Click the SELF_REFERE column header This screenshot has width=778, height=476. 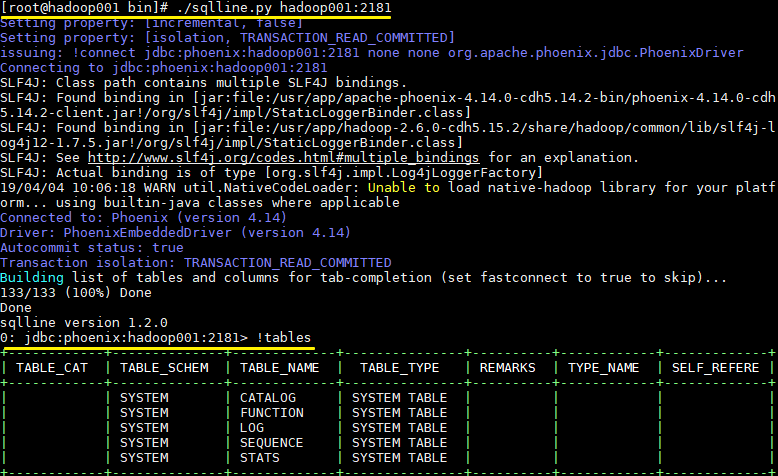(x=716, y=367)
